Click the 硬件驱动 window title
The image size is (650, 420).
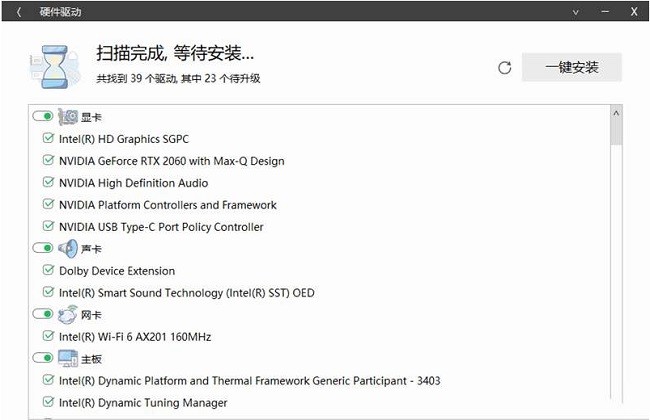tap(61, 12)
